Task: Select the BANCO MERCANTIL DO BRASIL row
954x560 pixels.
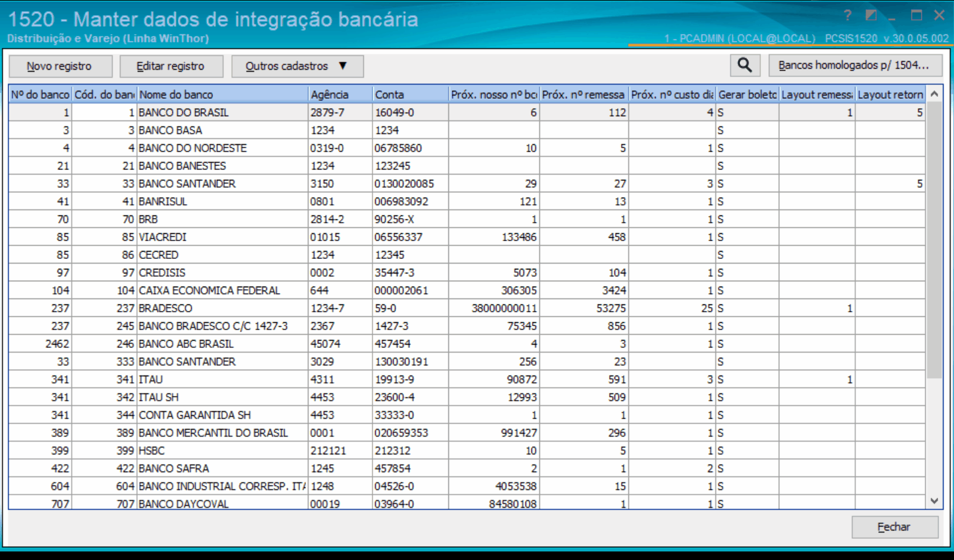Action: [467, 432]
